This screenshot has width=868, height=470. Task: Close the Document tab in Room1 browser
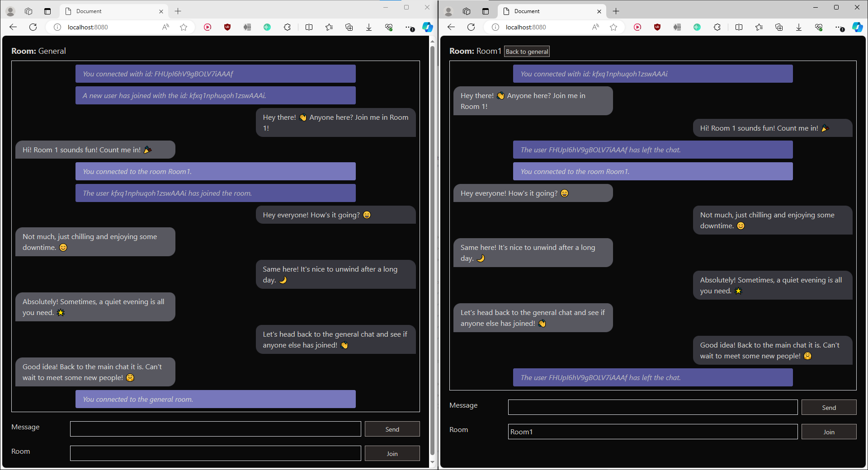599,11
